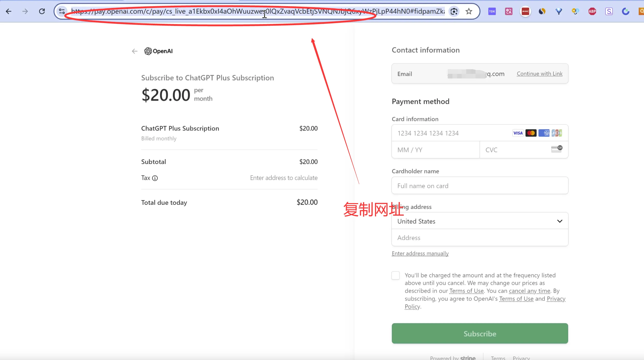Open the site information icon in address bar

coord(62,11)
